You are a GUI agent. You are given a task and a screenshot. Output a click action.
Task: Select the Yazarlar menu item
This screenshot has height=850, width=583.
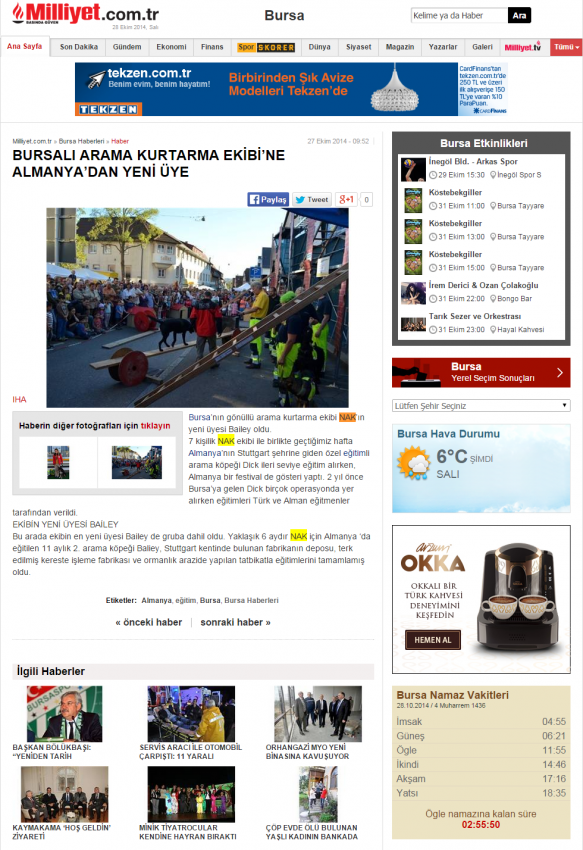coord(443,47)
